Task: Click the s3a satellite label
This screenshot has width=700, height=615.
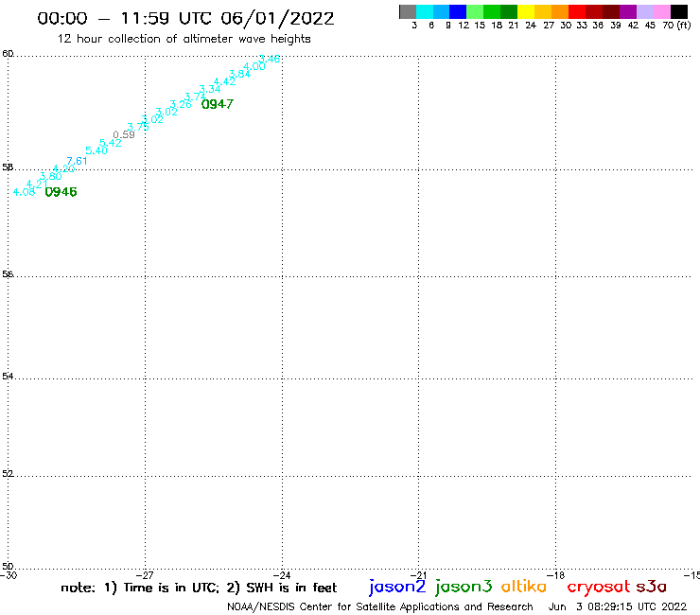Action: pyautogui.click(x=652, y=587)
